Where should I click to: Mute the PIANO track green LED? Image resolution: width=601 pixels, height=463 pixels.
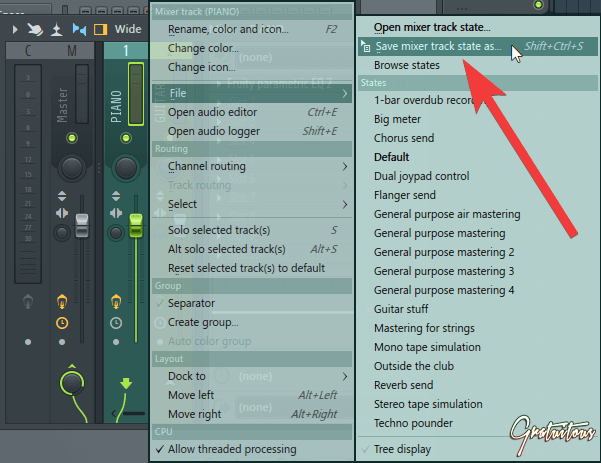(x=126, y=138)
